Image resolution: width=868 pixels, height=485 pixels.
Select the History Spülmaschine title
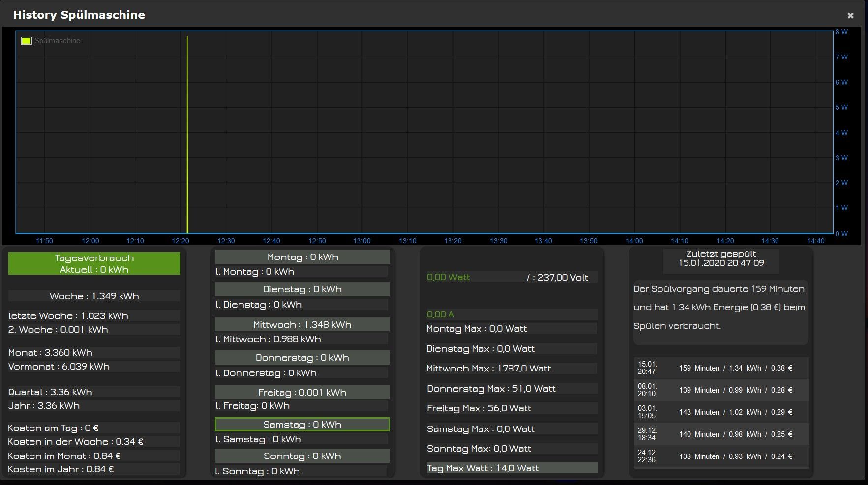coord(79,15)
